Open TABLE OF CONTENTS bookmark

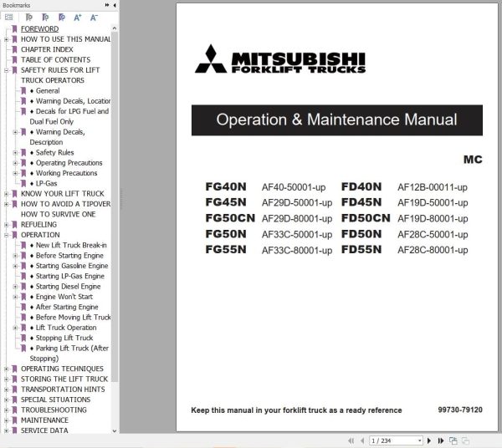point(56,60)
